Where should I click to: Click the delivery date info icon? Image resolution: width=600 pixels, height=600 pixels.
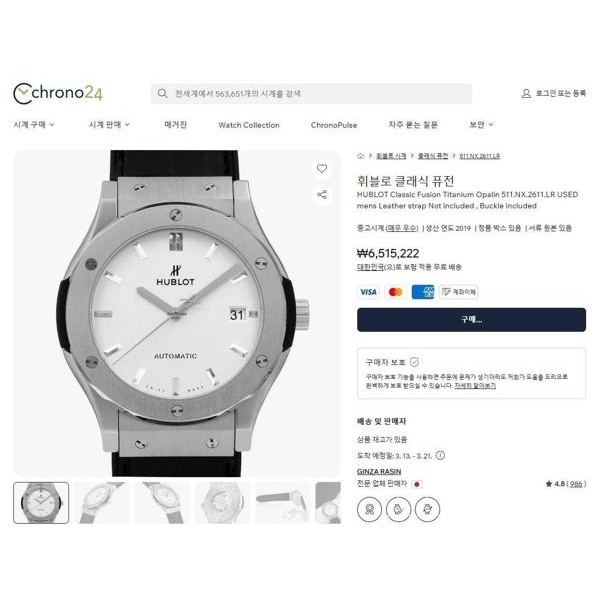[440, 455]
